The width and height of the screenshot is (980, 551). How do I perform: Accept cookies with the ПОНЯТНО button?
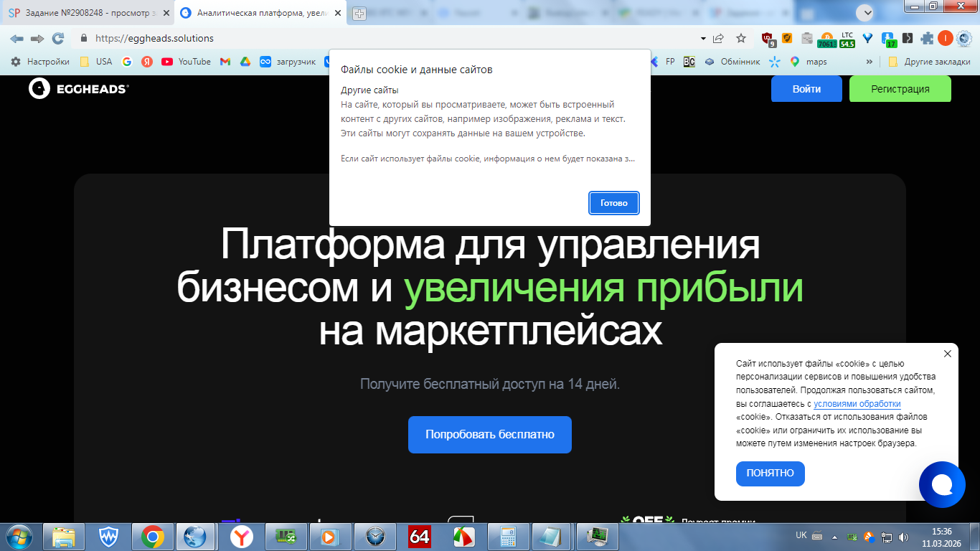(x=771, y=474)
